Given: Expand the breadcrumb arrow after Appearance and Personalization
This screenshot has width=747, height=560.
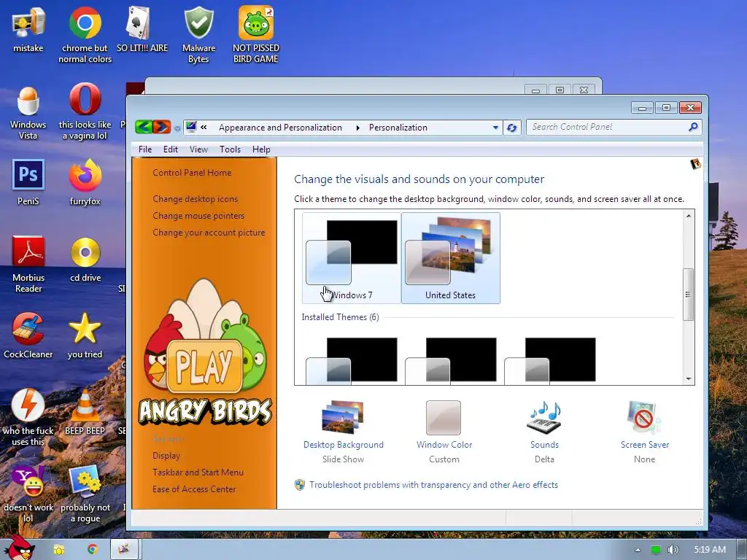Looking at the screenshot, I should [x=357, y=128].
